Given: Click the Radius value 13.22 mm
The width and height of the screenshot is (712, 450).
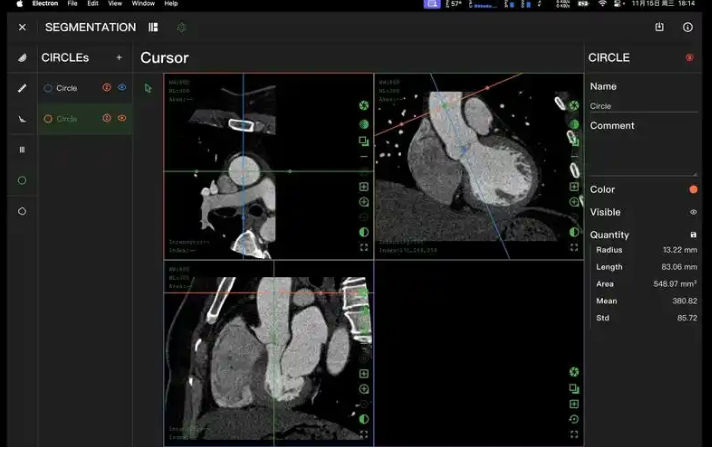Looking at the screenshot, I should (680, 250).
